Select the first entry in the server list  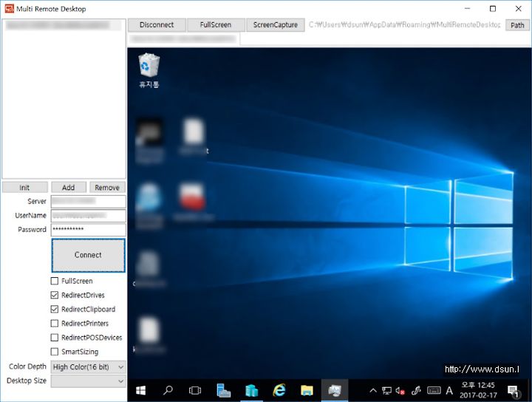pyautogui.click(x=64, y=25)
